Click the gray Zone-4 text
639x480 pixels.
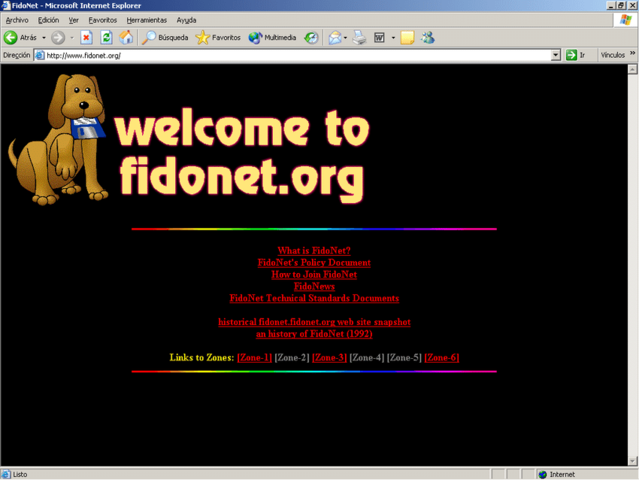click(367, 357)
